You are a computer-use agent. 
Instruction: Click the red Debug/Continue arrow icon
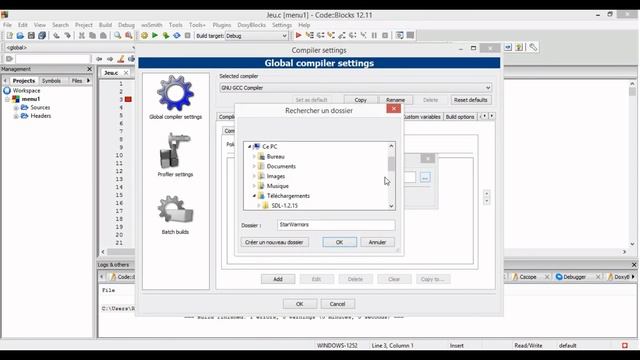(x=298, y=36)
